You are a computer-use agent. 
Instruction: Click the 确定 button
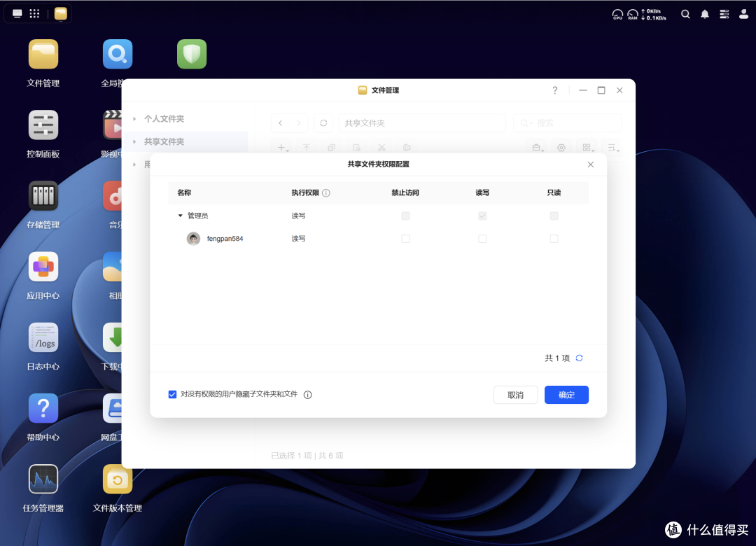point(566,395)
